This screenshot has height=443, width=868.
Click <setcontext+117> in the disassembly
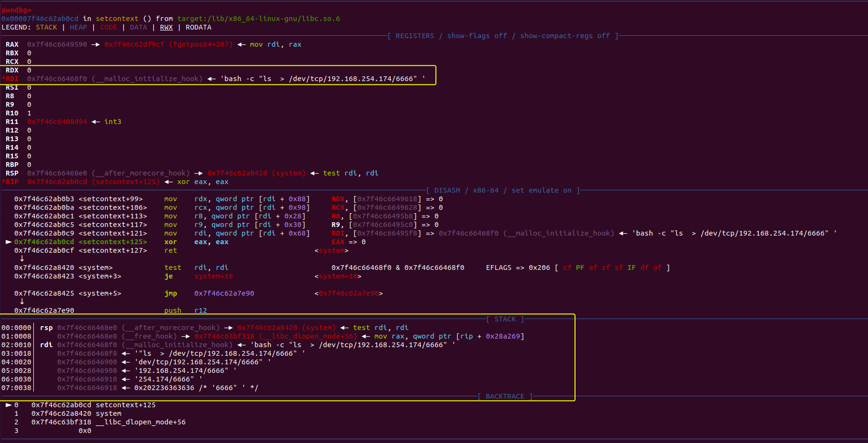click(x=113, y=225)
